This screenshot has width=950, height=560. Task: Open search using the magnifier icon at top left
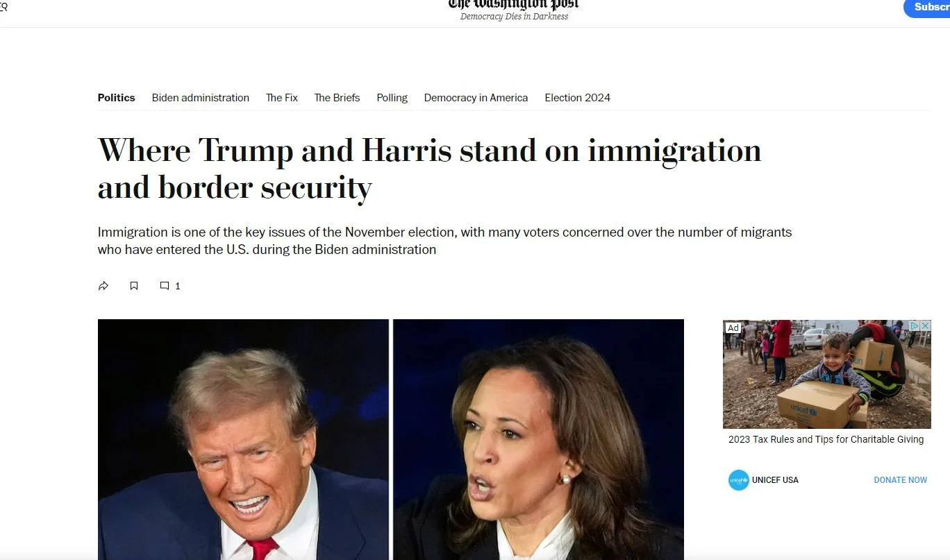point(3,7)
